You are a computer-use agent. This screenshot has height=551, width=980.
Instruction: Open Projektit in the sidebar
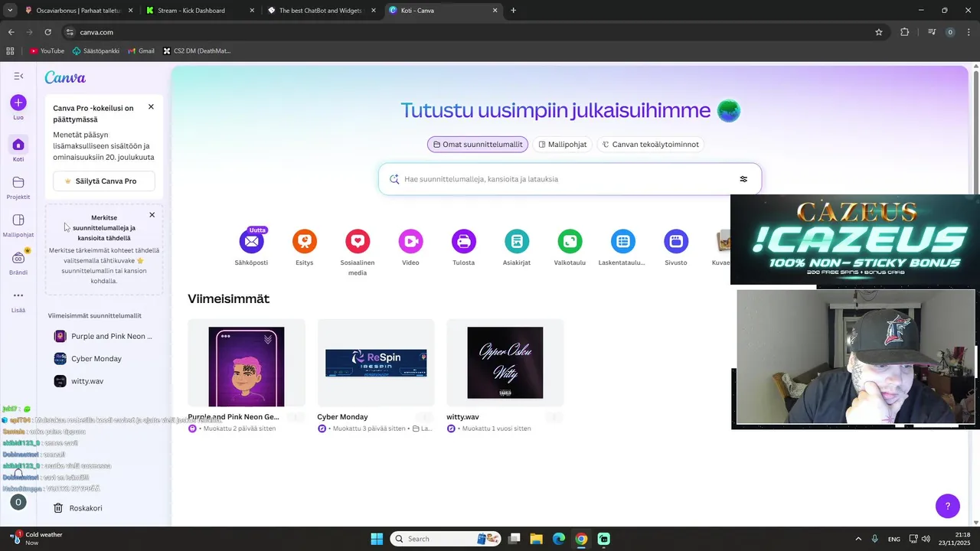click(x=18, y=187)
